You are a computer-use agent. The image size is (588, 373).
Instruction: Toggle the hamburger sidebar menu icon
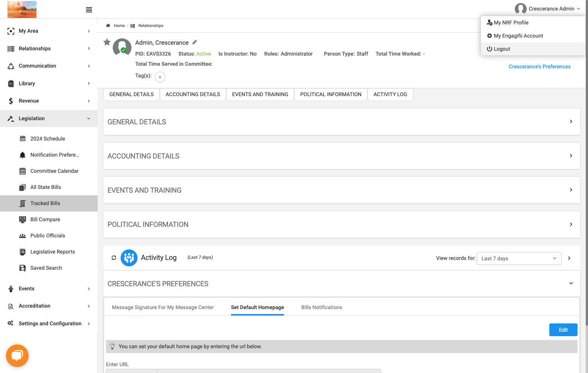click(89, 10)
